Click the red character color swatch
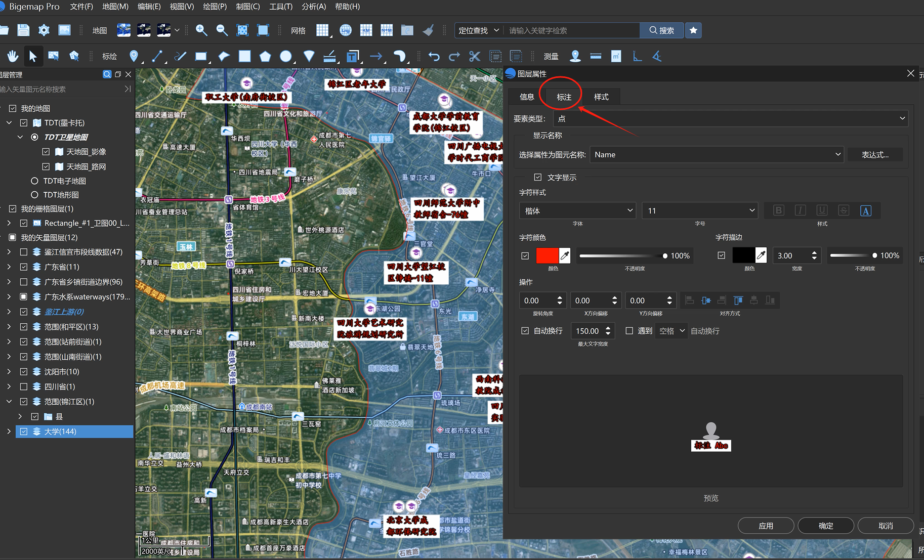This screenshot has width=924, height=560. pyautogui.click(x=547, y=255)
